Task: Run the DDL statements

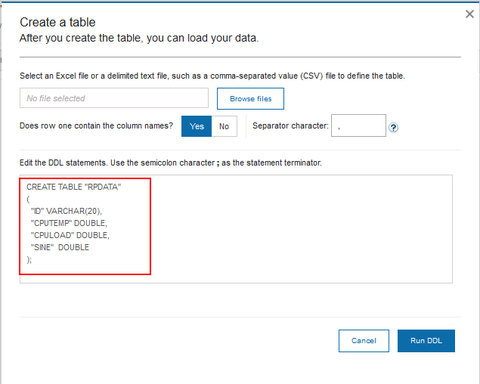Action: [x=426, y=341]
